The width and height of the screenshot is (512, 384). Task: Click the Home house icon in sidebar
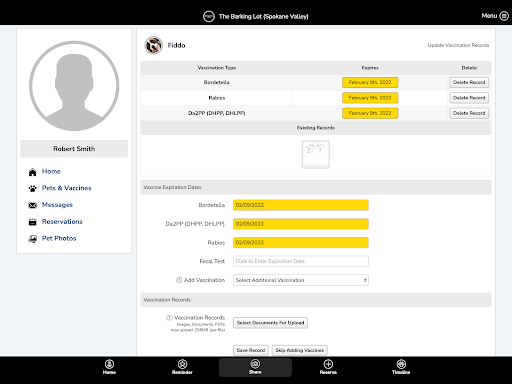pyautogui.click(x=32, y=172)
